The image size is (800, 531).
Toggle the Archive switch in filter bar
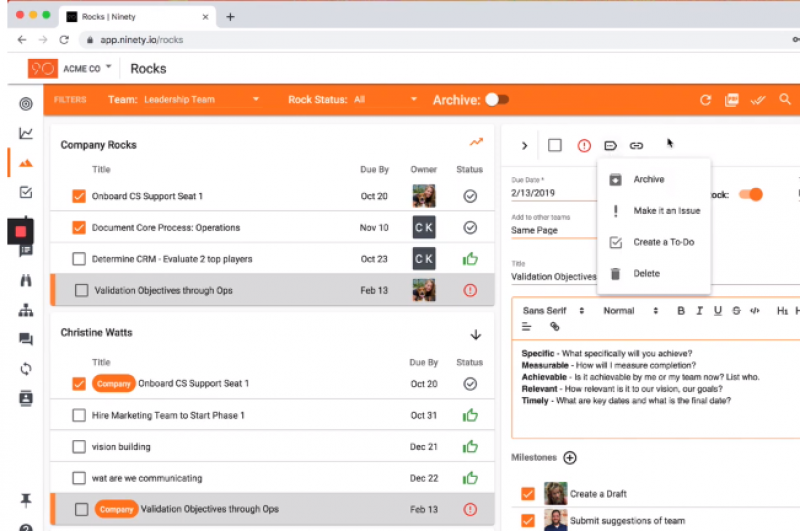pos(496,100)
